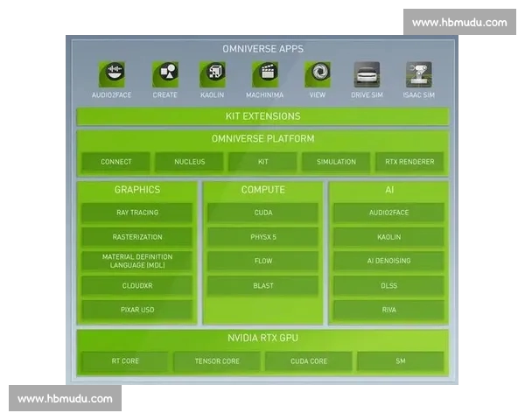Click the Nucleus platform block

click(x=189, y=162)
